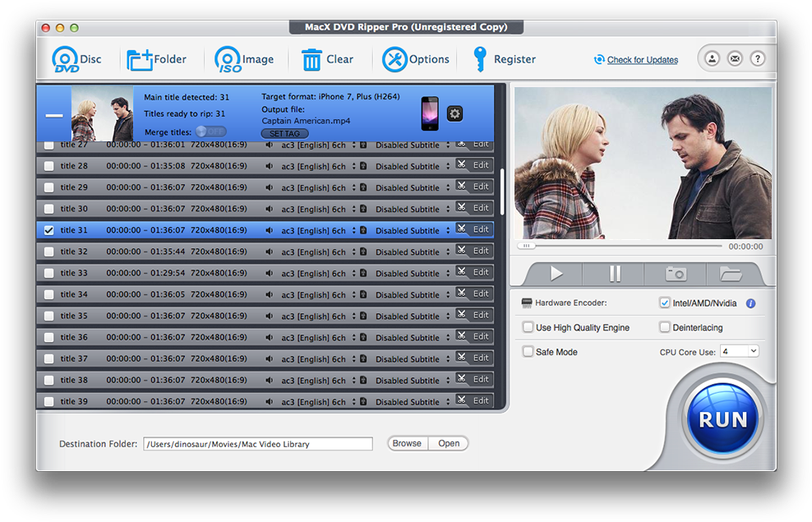
Task: Enable Safe Mode
Action: 527,351
